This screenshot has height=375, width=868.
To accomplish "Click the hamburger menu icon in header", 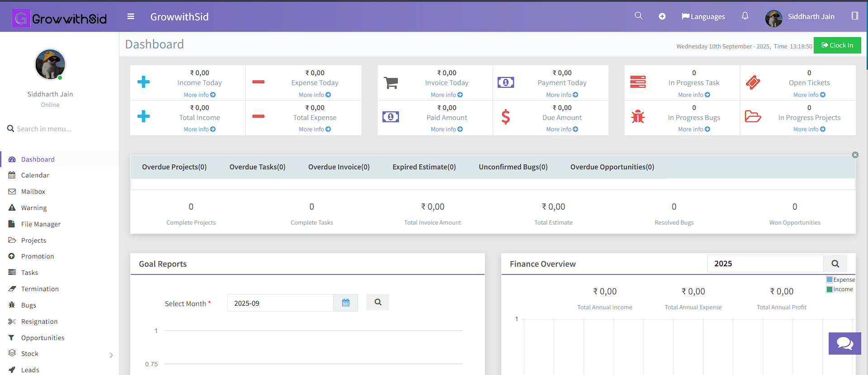I will 131,17.
